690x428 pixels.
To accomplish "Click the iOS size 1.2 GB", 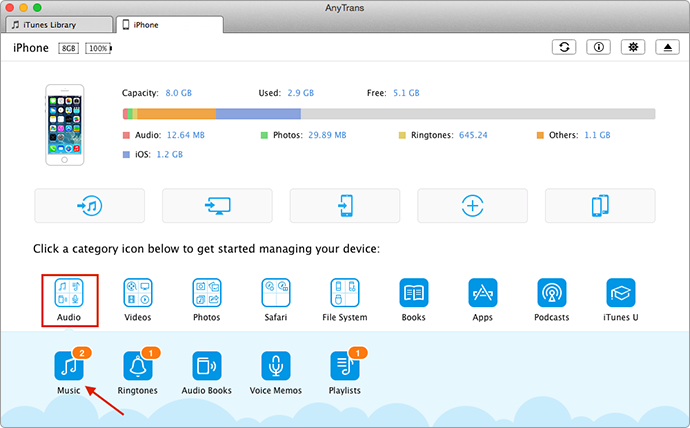I will [x=170, y=154].
